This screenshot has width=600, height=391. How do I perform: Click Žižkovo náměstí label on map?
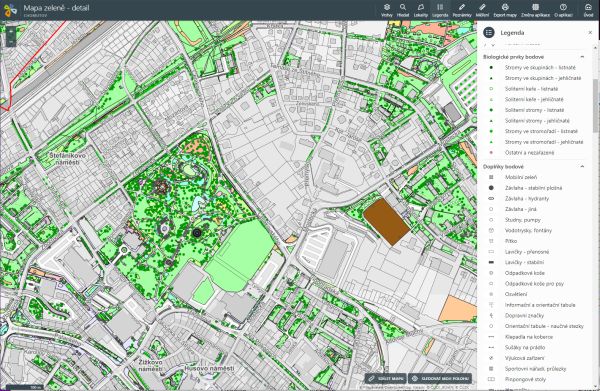[x=150, y=365]
